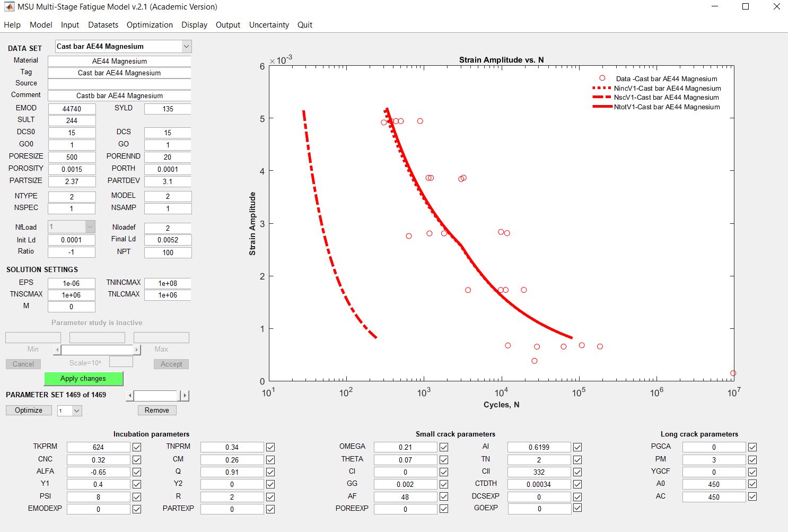The image size is (788, 532).
Task: Toggle the CTDTH checkbox
Action: 577,484
